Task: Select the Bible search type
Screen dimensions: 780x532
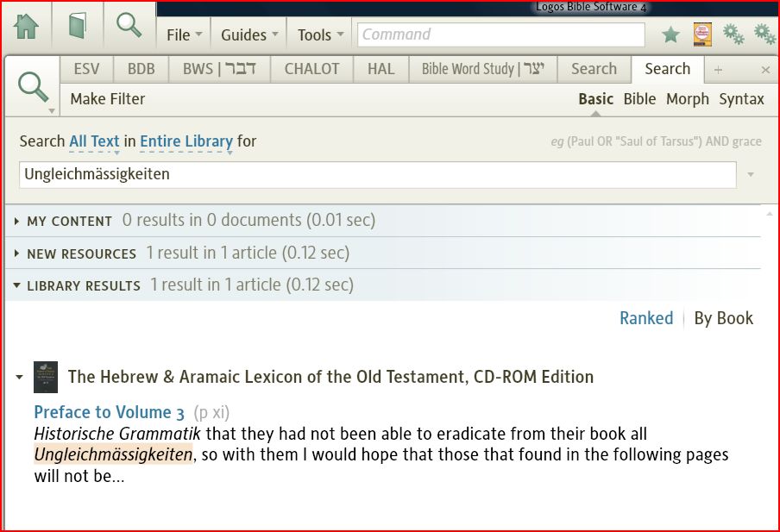Action: click(x=639, y=99)
